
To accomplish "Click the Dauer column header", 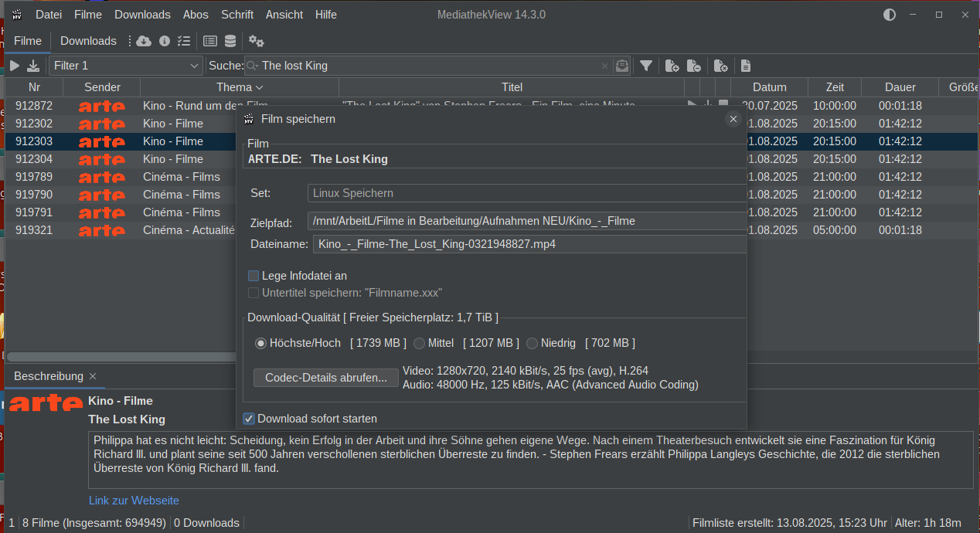I will click(900, 87).
